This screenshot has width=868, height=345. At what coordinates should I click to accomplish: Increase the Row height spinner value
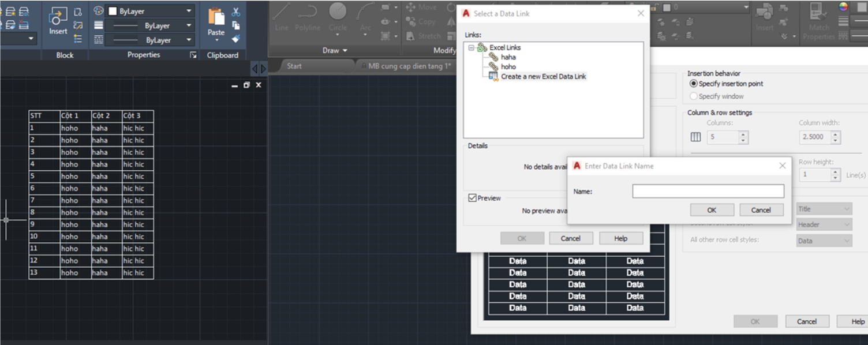pos(836,171)
